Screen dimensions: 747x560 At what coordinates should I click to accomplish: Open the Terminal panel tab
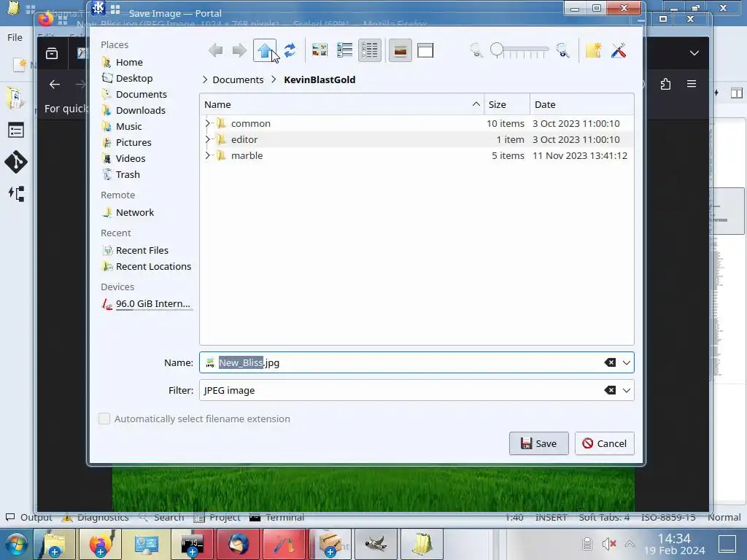tap(276, 517)
